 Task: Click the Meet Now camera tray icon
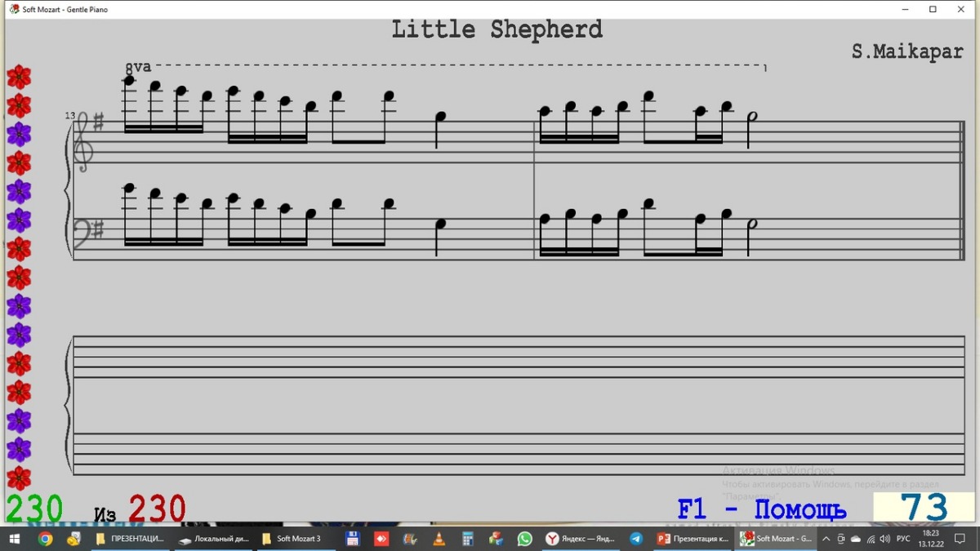pyautogui.click(x=841, y=539)
